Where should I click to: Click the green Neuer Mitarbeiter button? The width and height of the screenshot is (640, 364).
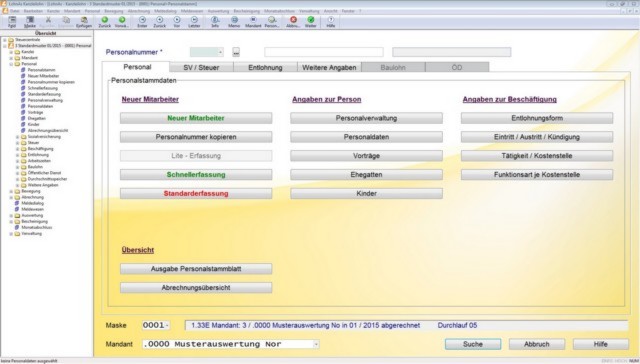click(x=196, y=118)
